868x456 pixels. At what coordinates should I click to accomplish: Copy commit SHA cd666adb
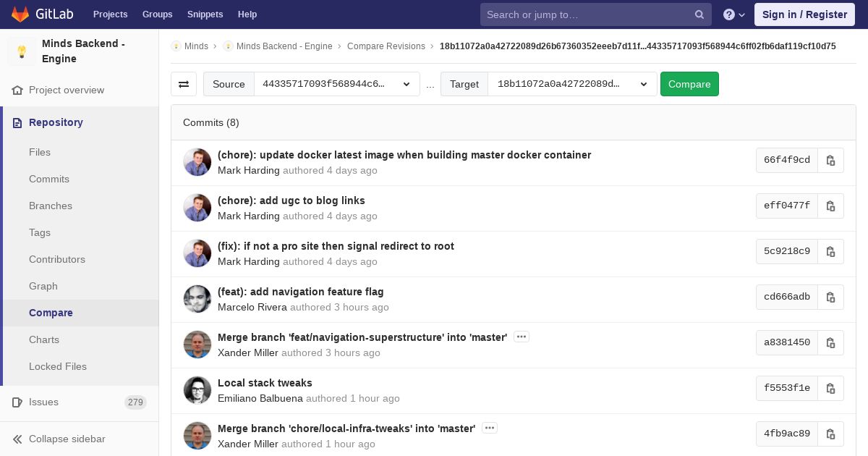pyautogui.click(x=830, y=297)
